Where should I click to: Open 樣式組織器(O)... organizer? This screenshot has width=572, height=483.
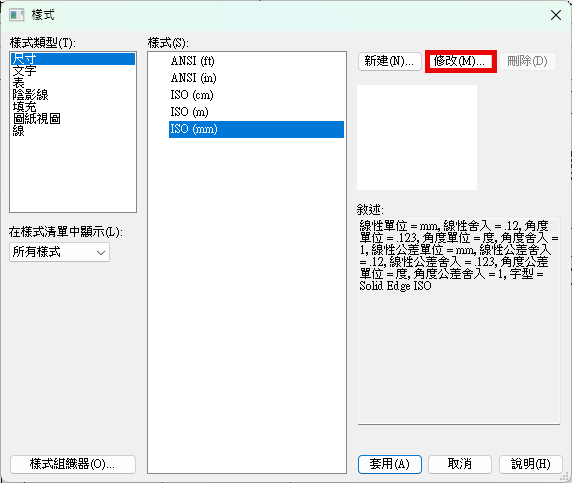(x=73, y=464)
